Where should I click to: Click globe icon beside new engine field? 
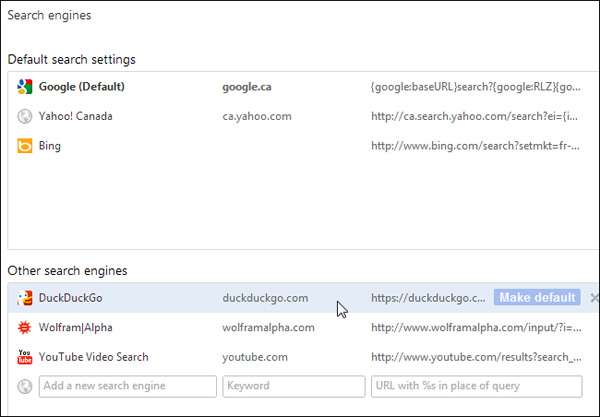pyautogui.click(x=25, y=386)
